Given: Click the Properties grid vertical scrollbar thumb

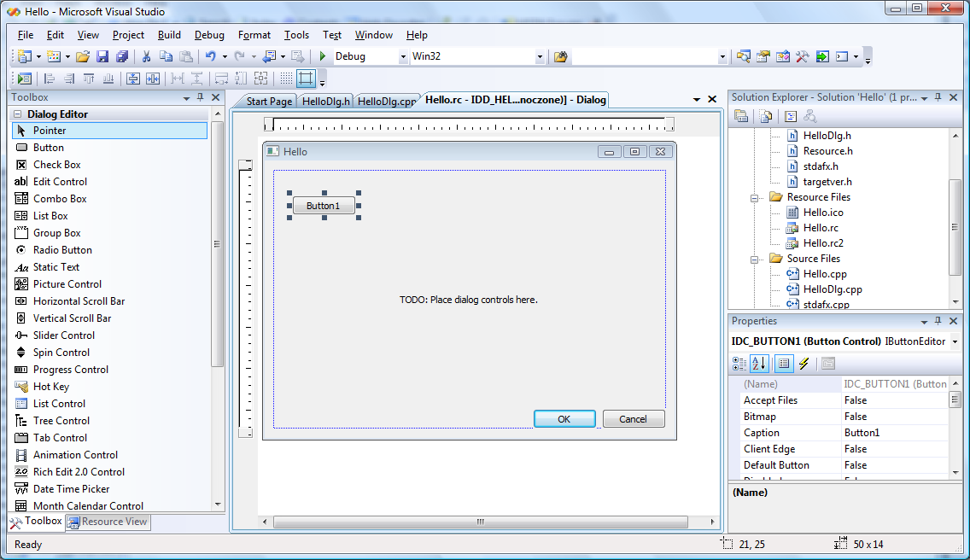Looking at the screenshot, I should click(x=955, y=400).
